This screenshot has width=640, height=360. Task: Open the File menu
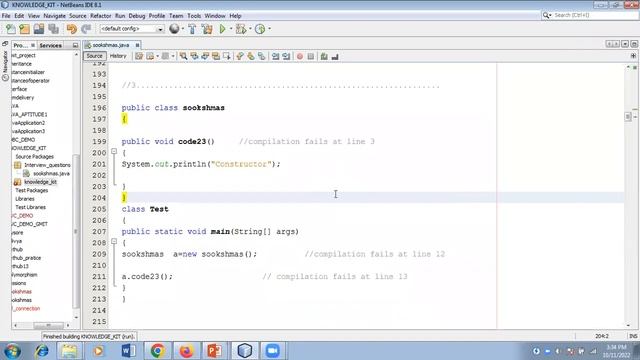tap(6, 16)
